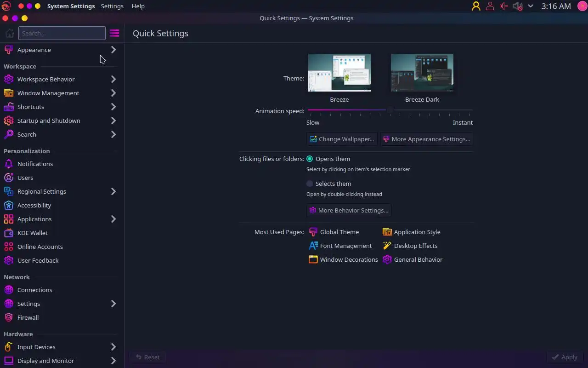The image size is (588, 368).
Task: Select the Breeze Dark theme thumbnail
Action: [422, 73]
